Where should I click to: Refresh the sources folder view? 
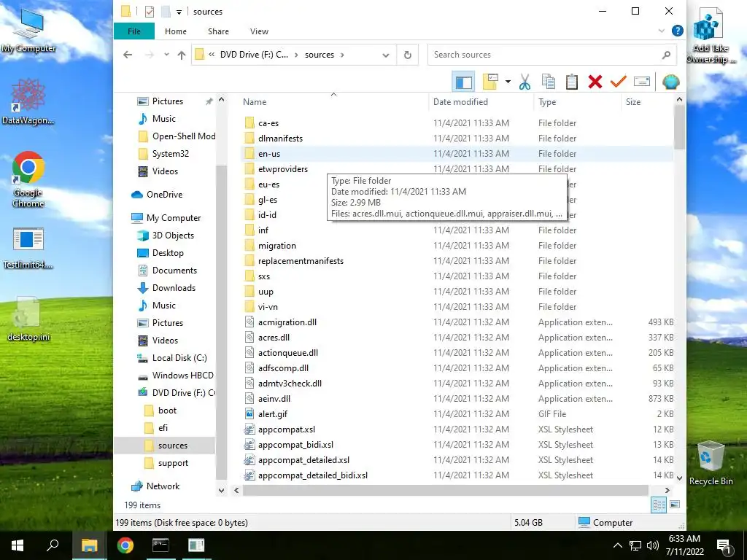[407, 55]
